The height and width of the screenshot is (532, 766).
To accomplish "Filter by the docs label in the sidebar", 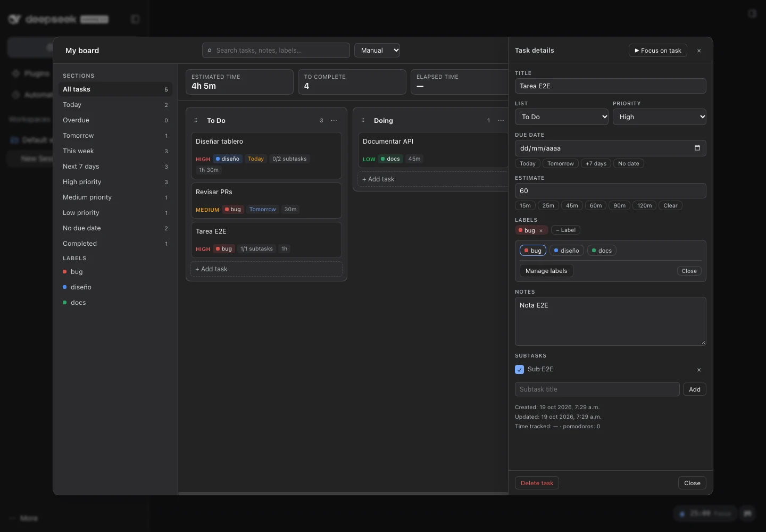I will click(115, 303).
